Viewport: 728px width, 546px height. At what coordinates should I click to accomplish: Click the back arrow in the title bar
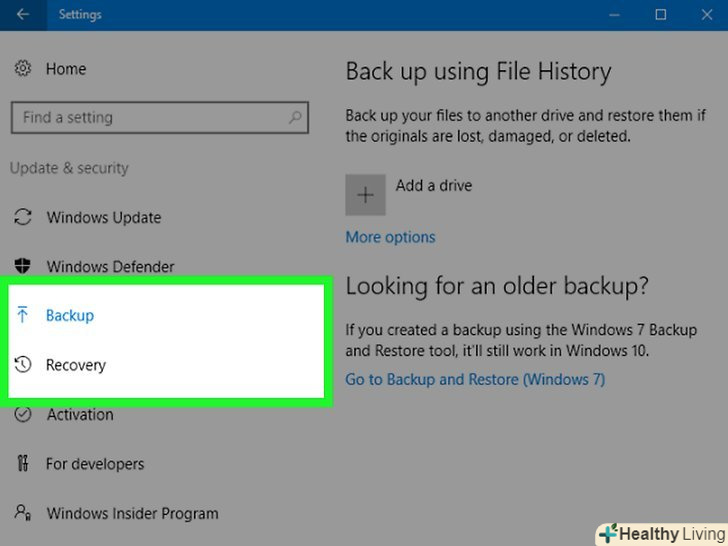[x=23, y=15]
